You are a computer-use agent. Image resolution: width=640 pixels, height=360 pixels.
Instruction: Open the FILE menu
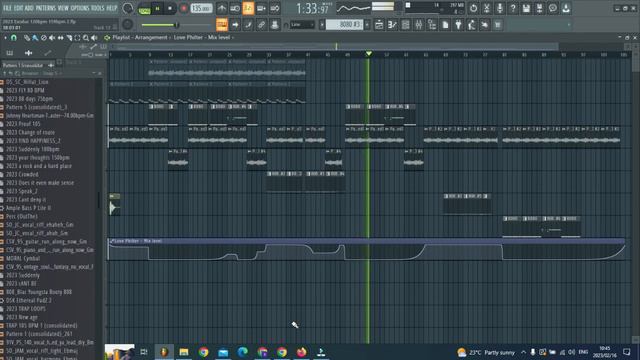[x=7, y=8]
